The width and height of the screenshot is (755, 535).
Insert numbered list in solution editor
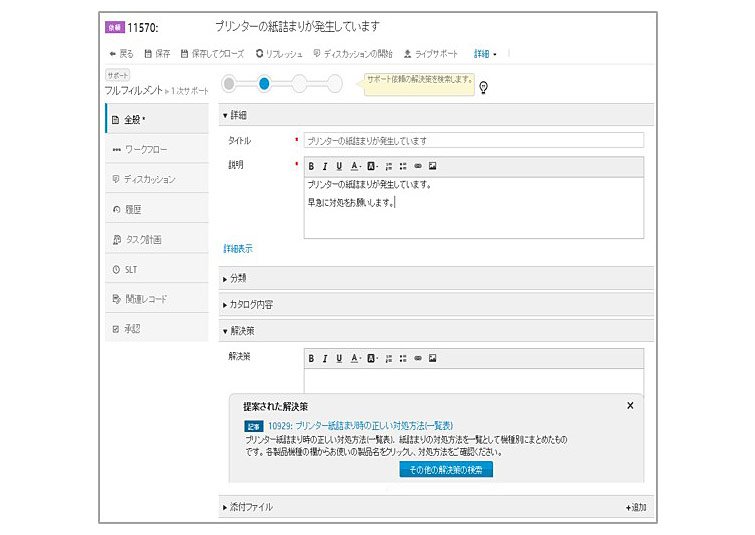point(389,358)
